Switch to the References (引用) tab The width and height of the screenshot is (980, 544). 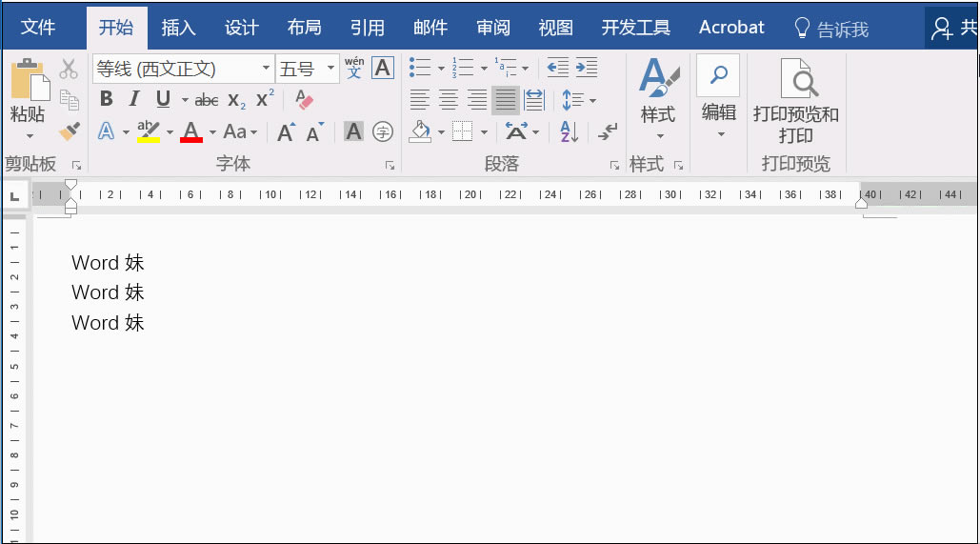point(368,28)
